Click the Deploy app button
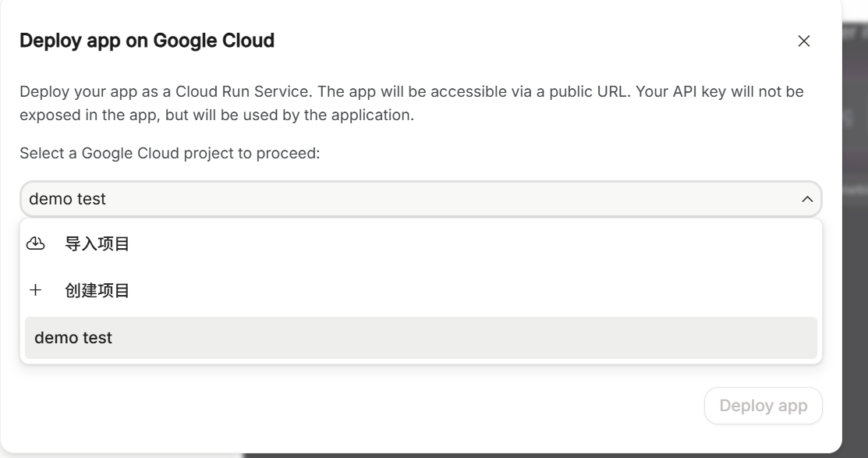The height and width of the screenshot is (458, 868). point(763,406)
